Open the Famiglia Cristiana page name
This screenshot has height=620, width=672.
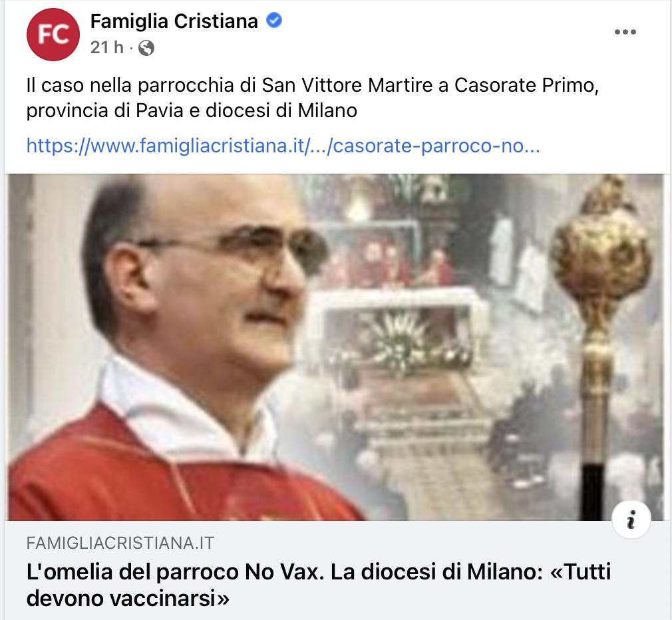coord(174,21)
